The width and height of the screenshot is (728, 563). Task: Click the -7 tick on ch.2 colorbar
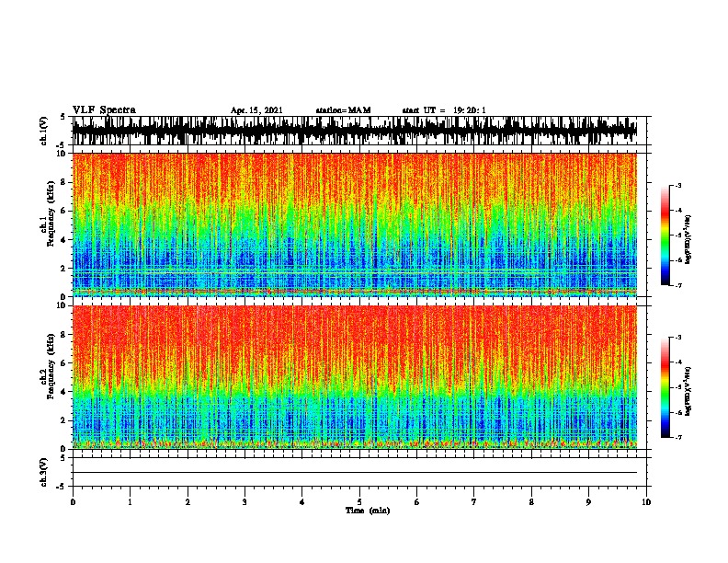point(678,437)
